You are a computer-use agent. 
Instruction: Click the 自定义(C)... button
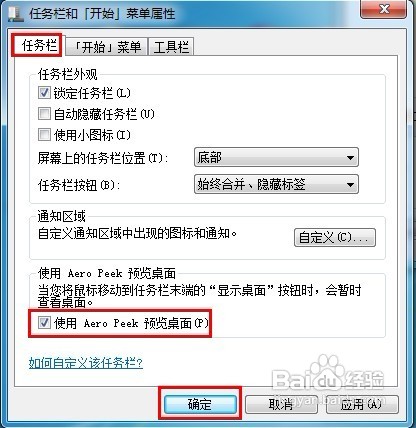335,237
